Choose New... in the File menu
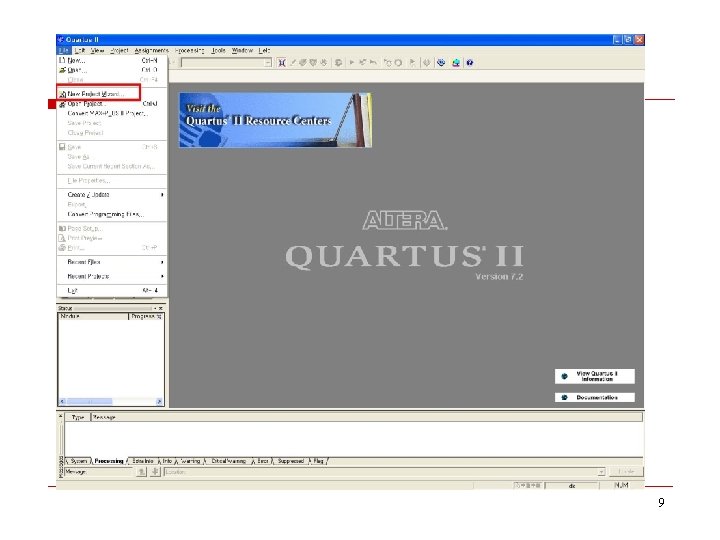 [112, 60]
